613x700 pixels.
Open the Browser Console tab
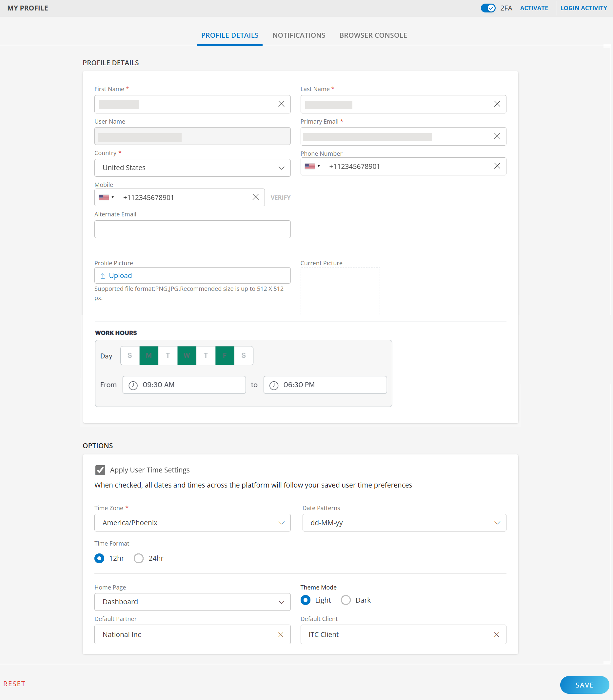pyautogui.click(x=373, y=35)
